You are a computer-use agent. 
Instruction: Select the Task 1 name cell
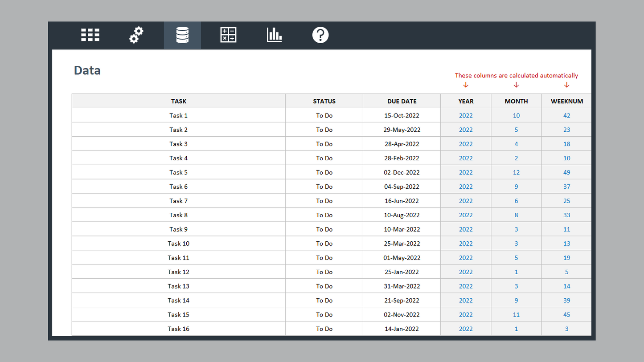(x=178, y=115)
